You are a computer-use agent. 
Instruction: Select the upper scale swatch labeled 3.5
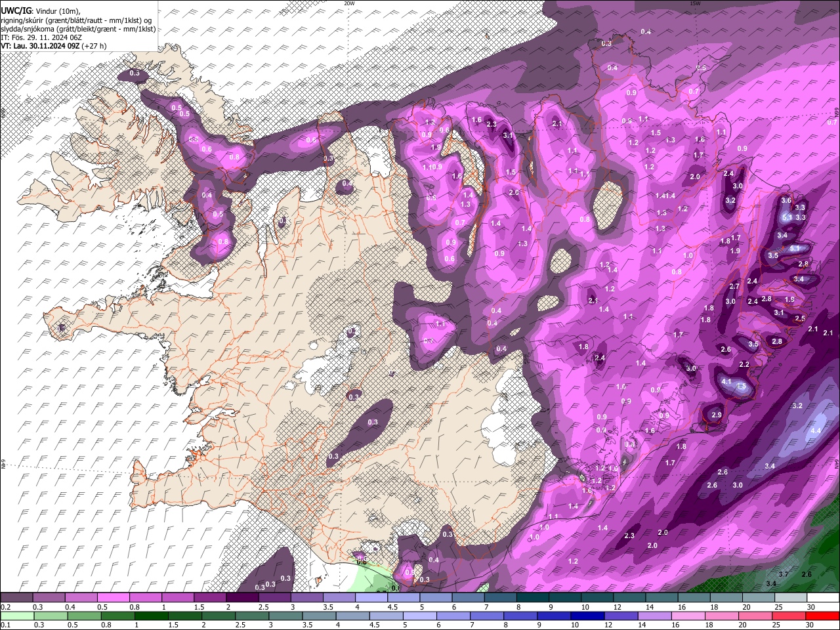tap(339, 598)
